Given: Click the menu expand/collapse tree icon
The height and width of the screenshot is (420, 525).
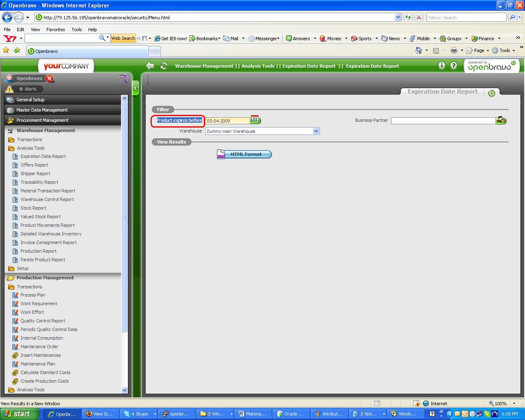Looking at the screenshot, I should tap(123, 78).
